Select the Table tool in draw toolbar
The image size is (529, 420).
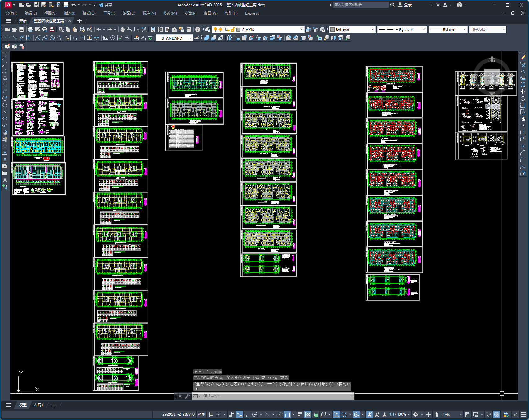[5, 173]
